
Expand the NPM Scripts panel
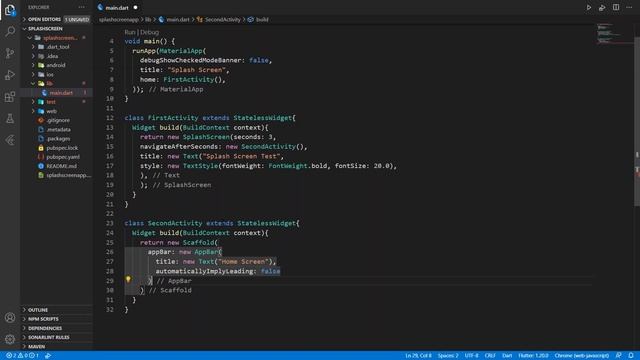(x=57, y=319)
